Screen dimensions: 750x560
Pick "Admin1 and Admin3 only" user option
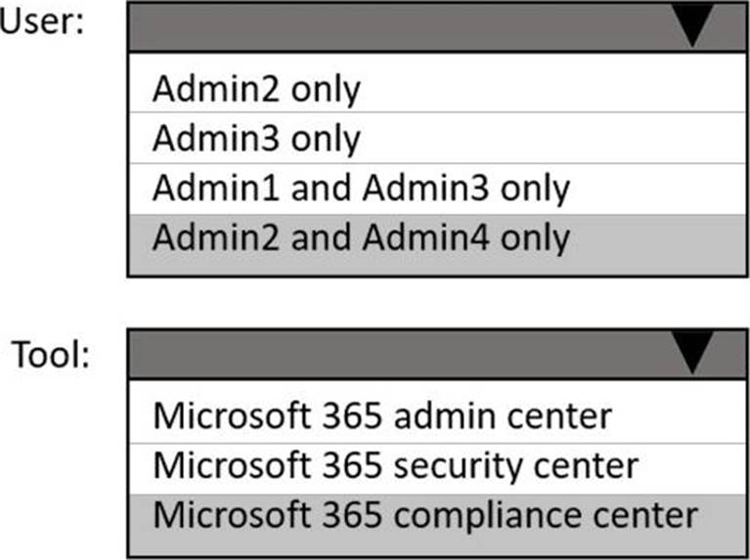tap(361, 188)
